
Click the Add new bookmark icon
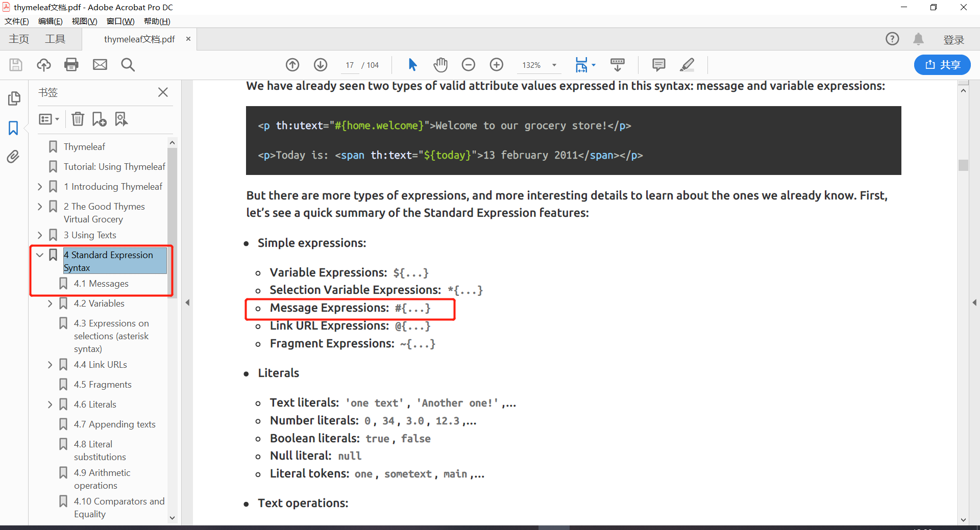(x=99, y=119)
